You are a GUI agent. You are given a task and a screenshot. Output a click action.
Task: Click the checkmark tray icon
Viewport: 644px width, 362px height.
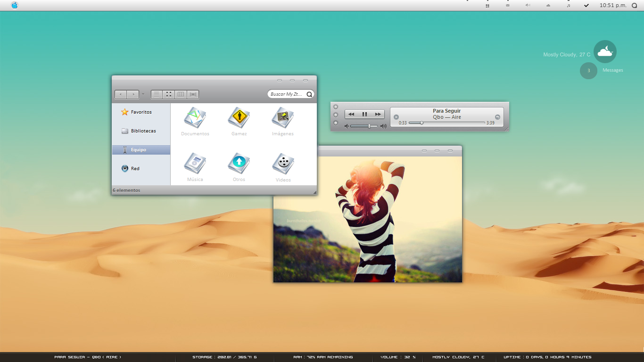click(586, 6)
